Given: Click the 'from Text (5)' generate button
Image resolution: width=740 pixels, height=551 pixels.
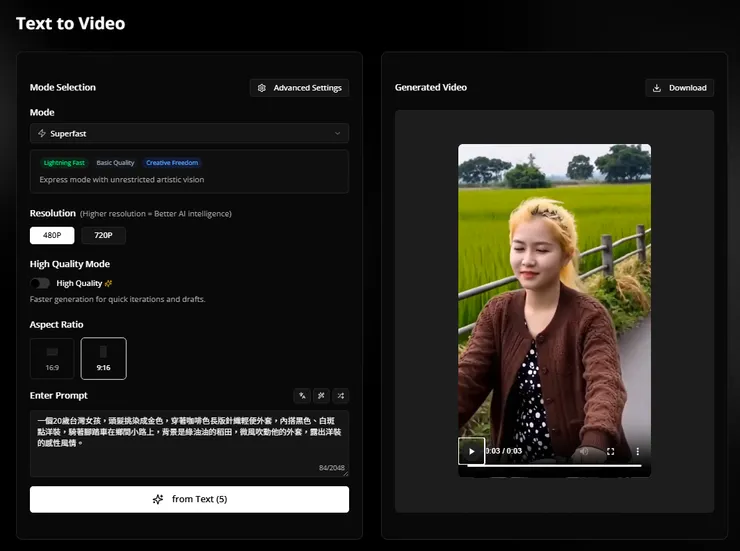Looking at the screenshot, I should point(189,499).
